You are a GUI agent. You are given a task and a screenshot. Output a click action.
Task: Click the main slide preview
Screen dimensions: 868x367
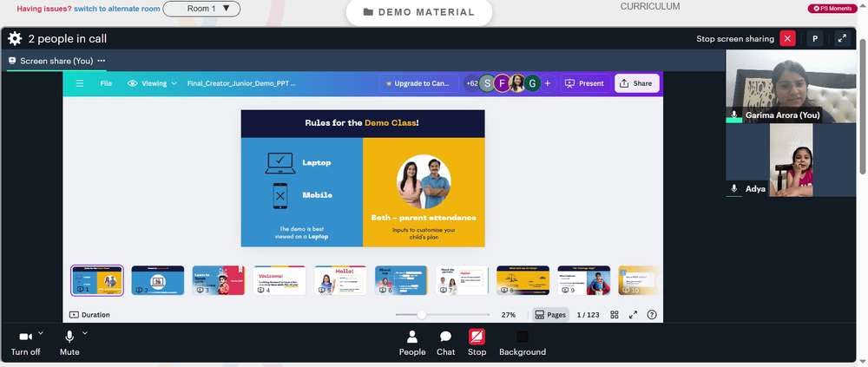pos(363,178)
